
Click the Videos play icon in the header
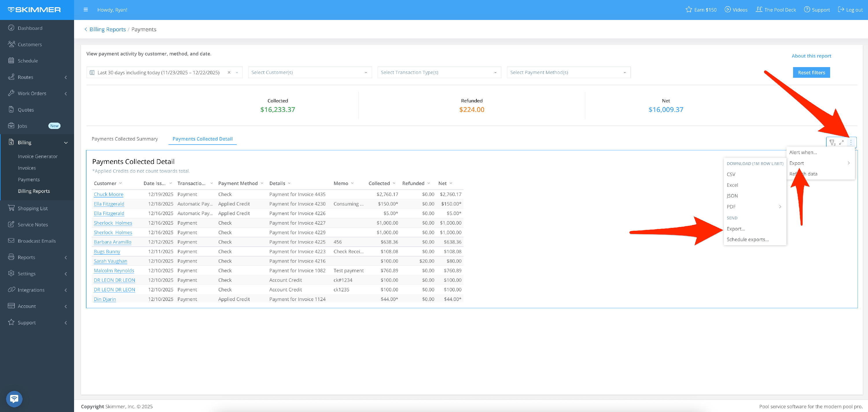coord(728,10)
